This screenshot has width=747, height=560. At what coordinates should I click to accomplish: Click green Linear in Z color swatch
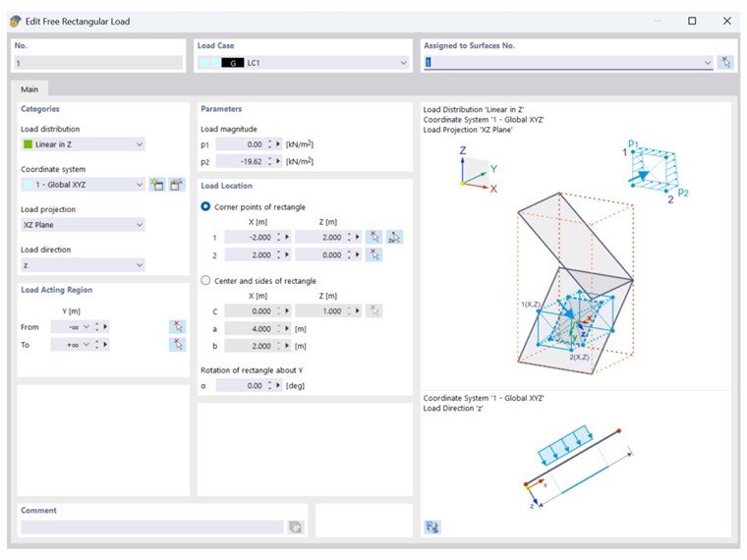(29, 144)
